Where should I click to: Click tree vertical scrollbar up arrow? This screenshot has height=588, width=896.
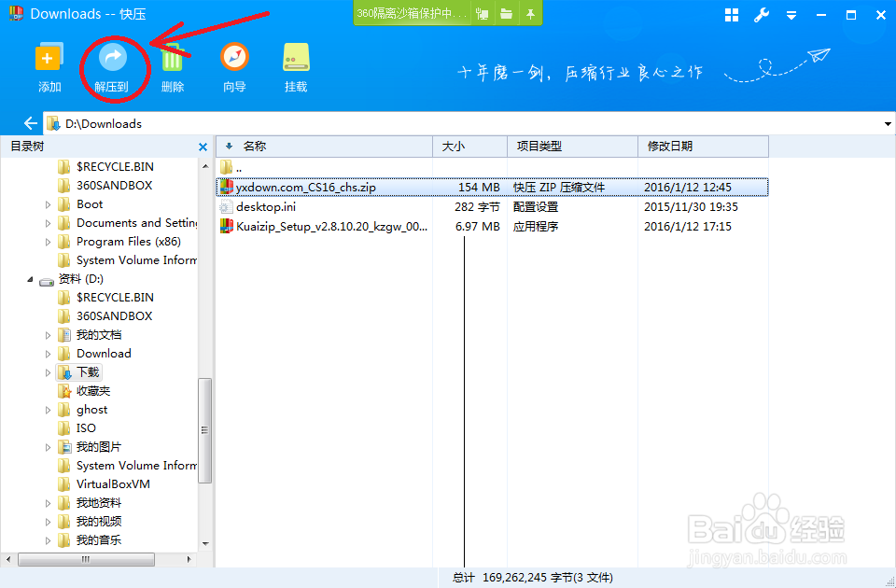coord(205,166)
